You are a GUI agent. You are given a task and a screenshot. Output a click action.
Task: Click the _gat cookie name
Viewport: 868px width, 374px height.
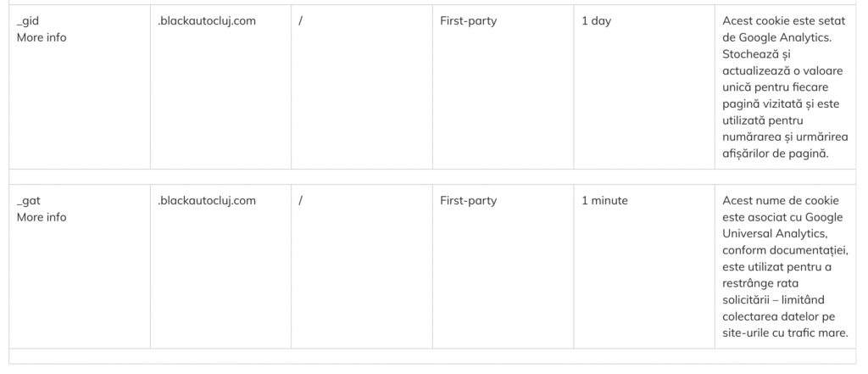29,201
